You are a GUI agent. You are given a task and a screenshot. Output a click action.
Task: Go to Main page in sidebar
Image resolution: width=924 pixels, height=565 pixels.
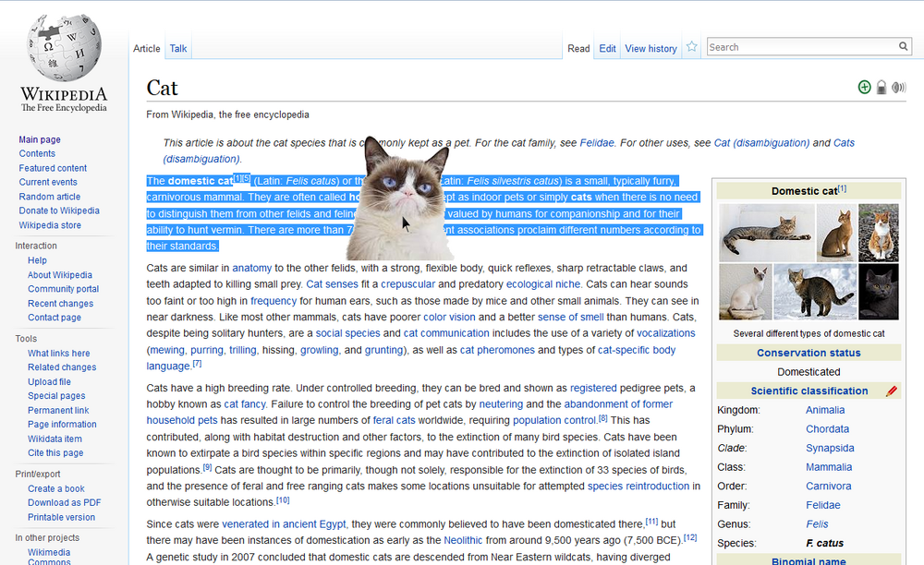(x=40, y=139)
